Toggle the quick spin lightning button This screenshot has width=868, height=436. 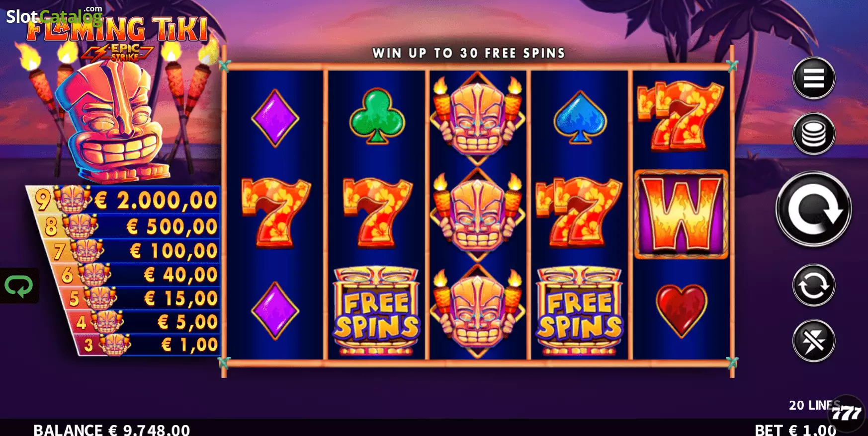pos(813,341)
